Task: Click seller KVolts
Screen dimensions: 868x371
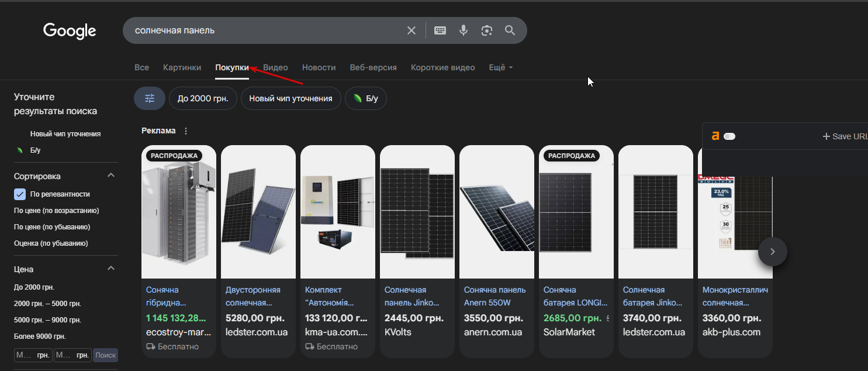Action: coord(398,332)
